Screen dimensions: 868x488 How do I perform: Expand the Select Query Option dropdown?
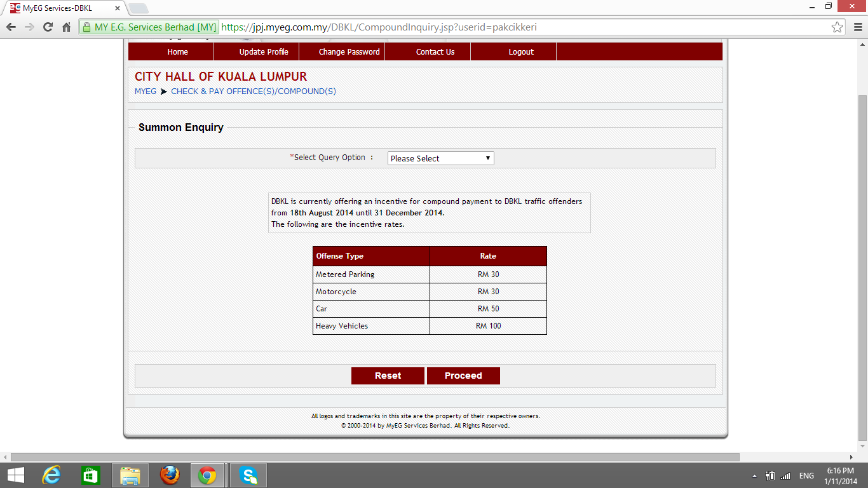pyautogui.click(x=440, y=158)
